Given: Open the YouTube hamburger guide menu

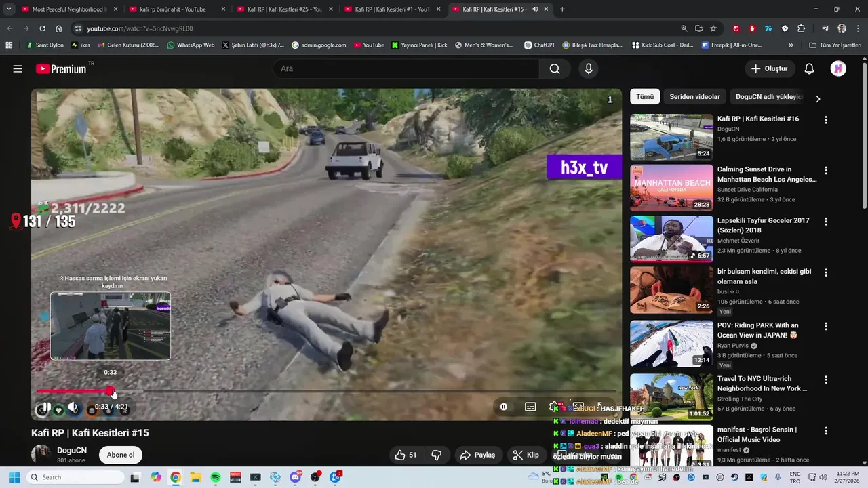Looking at the screenshot, I should [18, 68].
